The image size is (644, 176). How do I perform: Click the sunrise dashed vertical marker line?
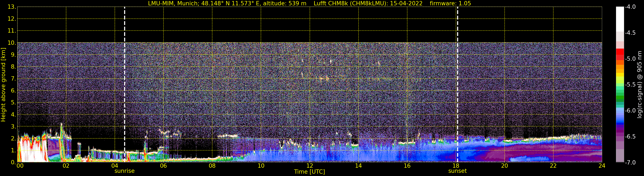125,85
